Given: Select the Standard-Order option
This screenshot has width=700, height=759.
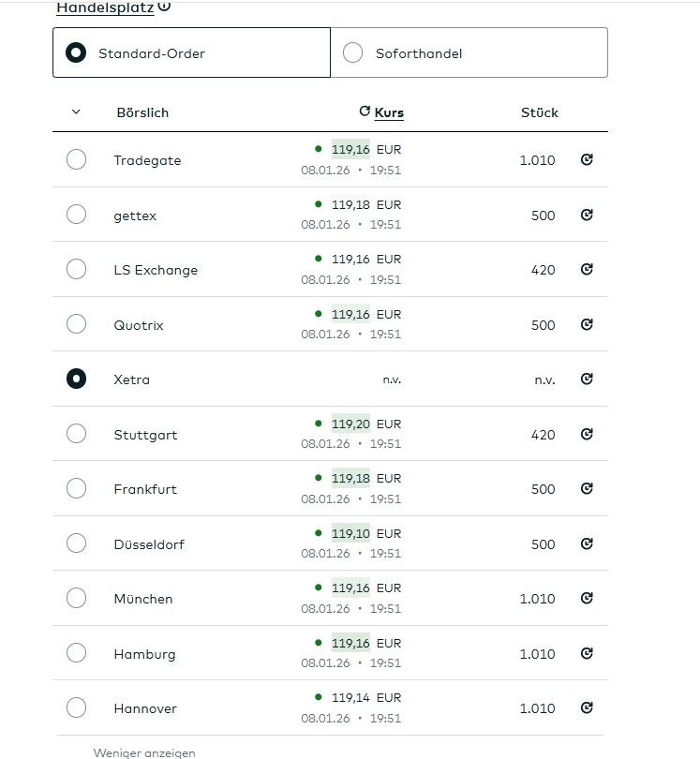Looking at the screenshot, I should (76, 53).
